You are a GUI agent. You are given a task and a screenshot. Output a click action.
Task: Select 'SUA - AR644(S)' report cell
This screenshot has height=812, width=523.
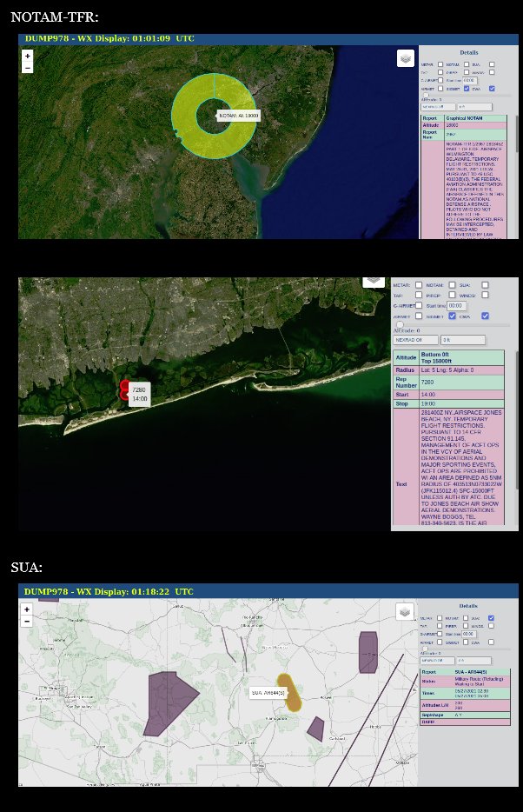[x=481, y=672]
